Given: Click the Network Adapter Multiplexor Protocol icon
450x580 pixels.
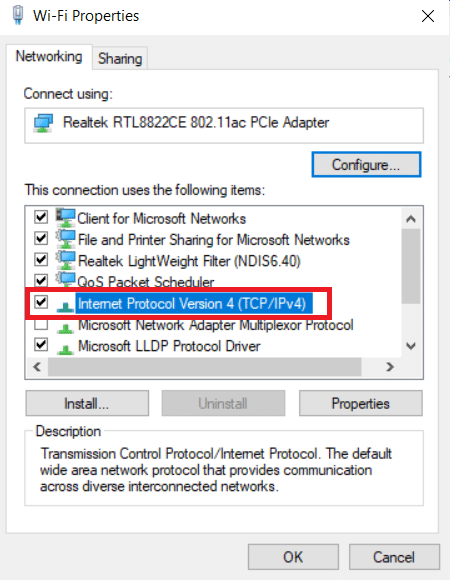Looking at the screenshot, I should (65, 328).
